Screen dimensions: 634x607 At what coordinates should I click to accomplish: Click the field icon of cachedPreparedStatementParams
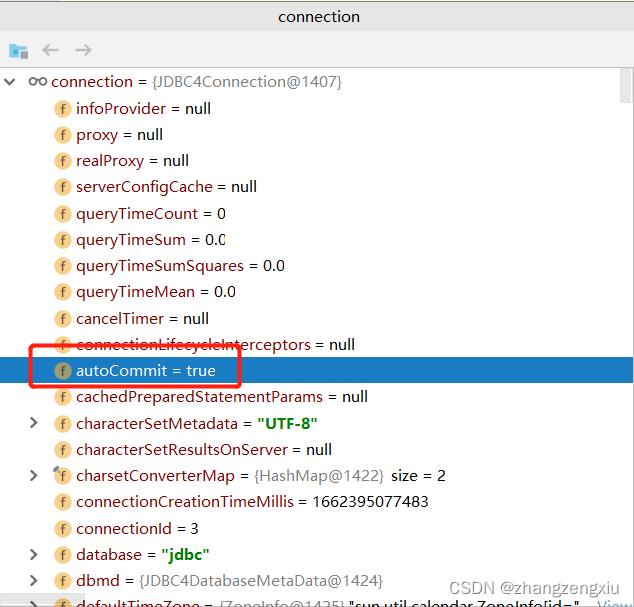pos(63,397)
